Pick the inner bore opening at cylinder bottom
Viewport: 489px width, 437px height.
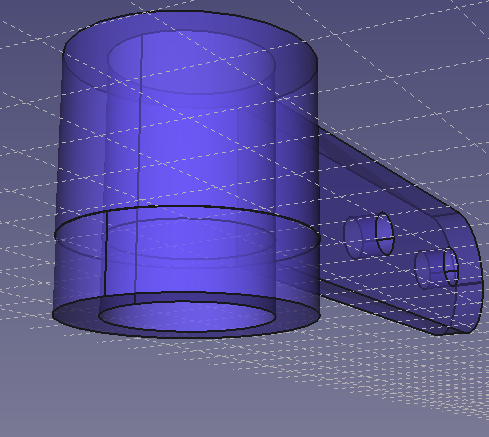click(187, 317)
